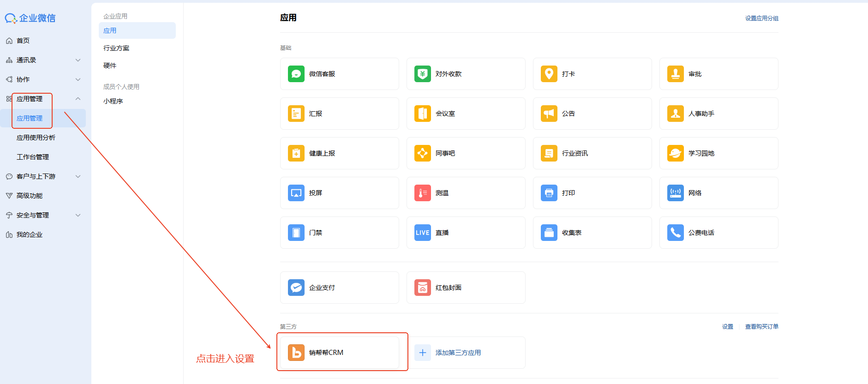Open the 查看购买订单 link
Image resolution: width=868 pixels, height=384 pixels.
(x=761, y=327)
